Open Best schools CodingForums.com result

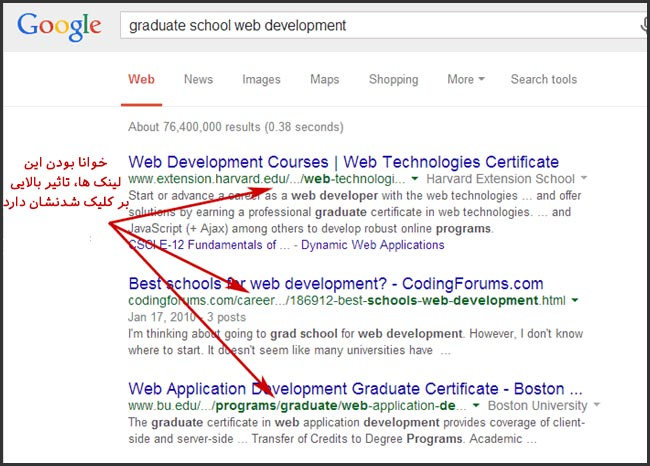pos(336,284)
